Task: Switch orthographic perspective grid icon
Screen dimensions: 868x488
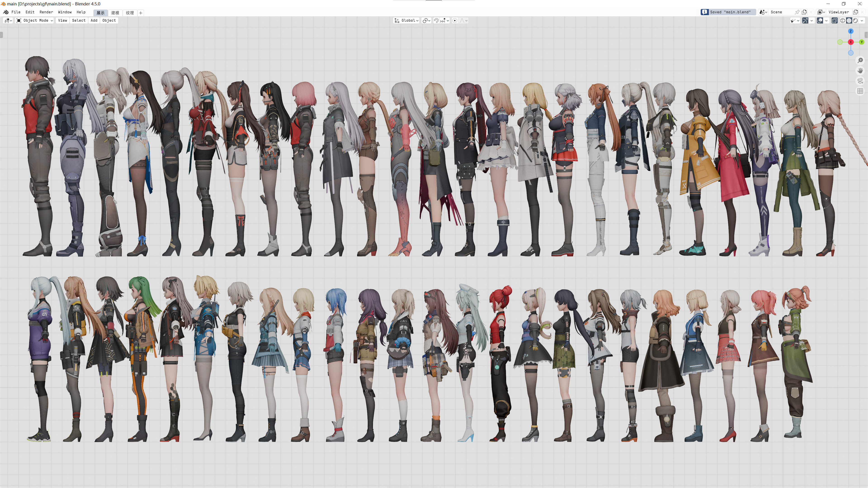Action: click(860, 91)
